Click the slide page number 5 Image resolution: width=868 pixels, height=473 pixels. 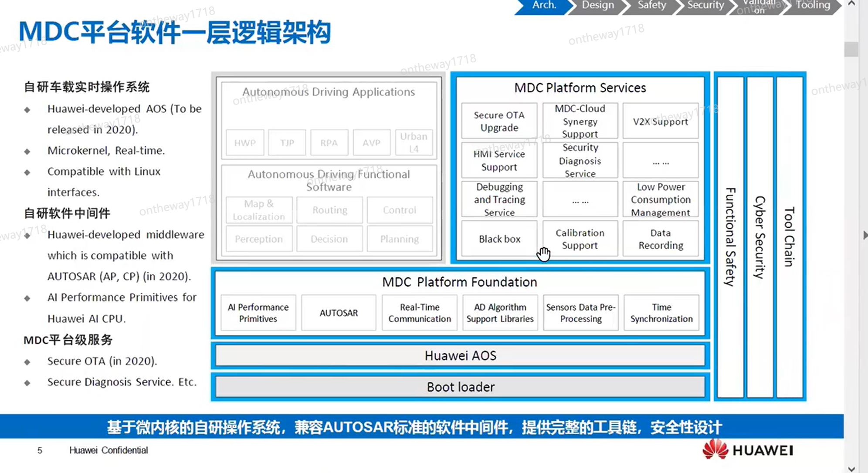(x=40, y=450)
